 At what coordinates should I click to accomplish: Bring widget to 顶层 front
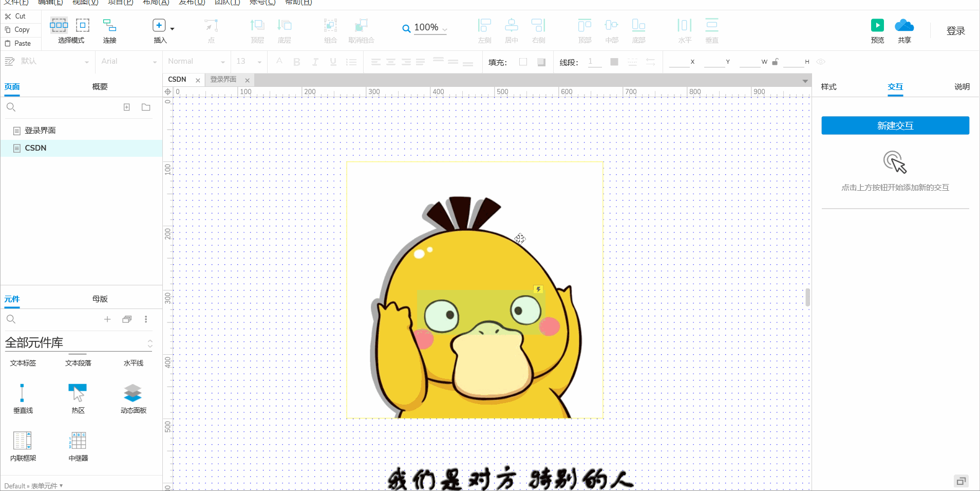[x=257, y=30]
